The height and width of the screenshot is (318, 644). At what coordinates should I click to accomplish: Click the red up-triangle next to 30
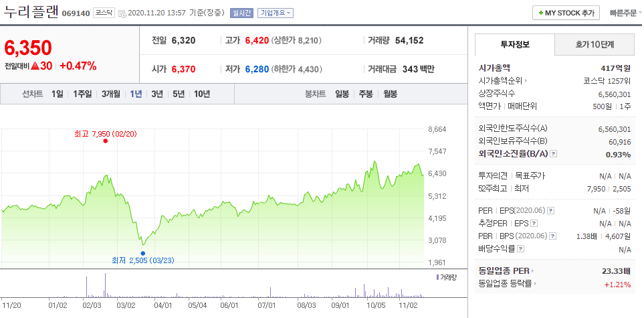pos(35,66)
